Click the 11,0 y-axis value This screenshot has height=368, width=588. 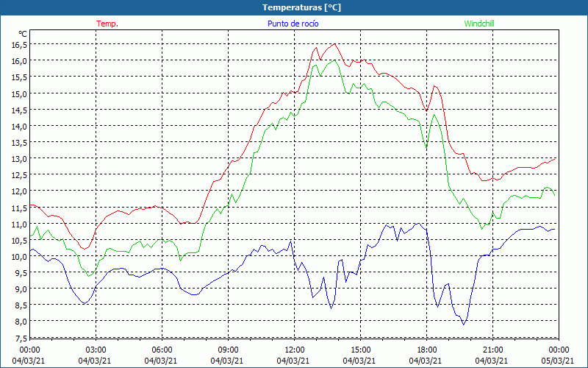(x=19, y=224)
